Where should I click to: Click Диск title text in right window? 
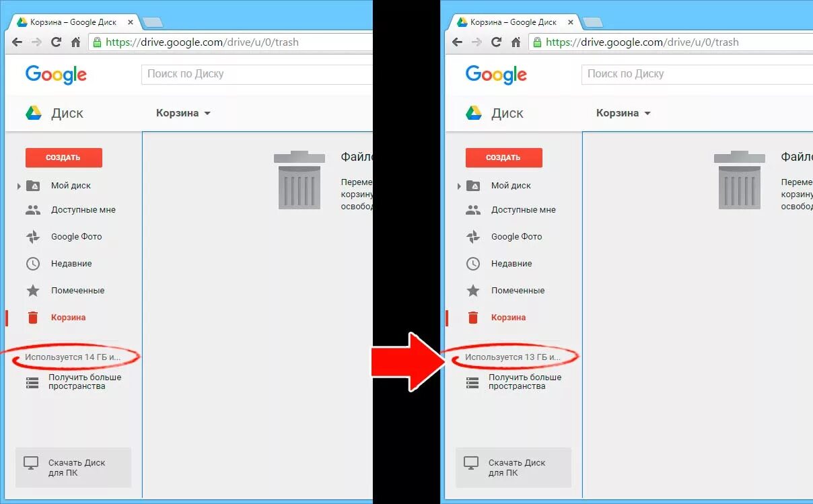click(x=507, y=113)
